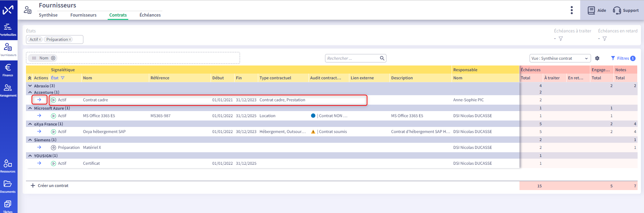
Task: Select the Contrats tab
Action: pos(118,15)
